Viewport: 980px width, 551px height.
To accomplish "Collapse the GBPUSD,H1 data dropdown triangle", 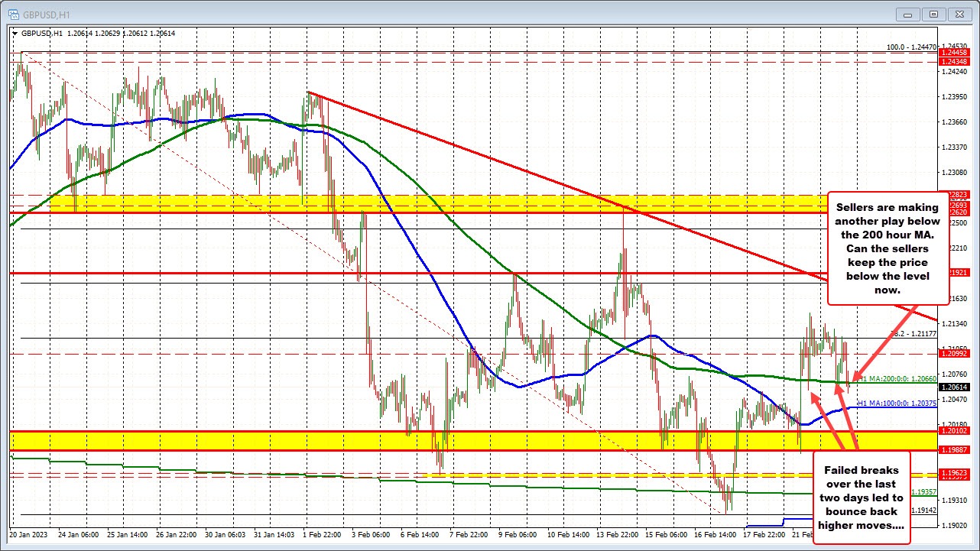I will tap(15, 33).
